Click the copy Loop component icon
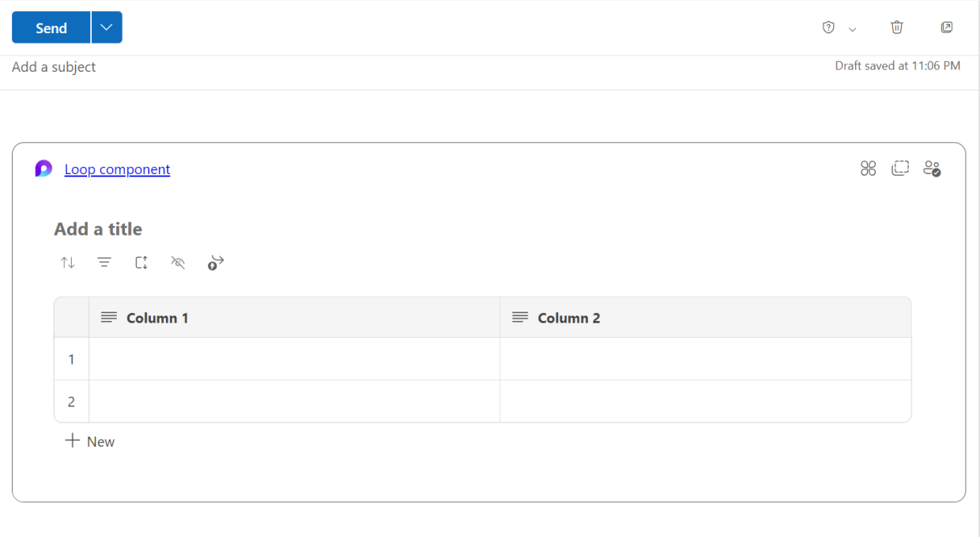The height and width of the screenshot is (537, 980). pos(900,168)
